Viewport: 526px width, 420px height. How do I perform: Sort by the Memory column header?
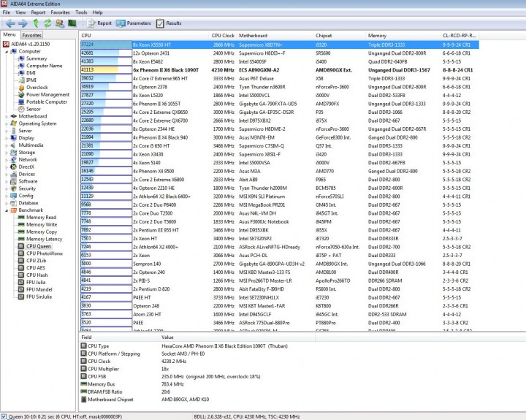point(403,36)
